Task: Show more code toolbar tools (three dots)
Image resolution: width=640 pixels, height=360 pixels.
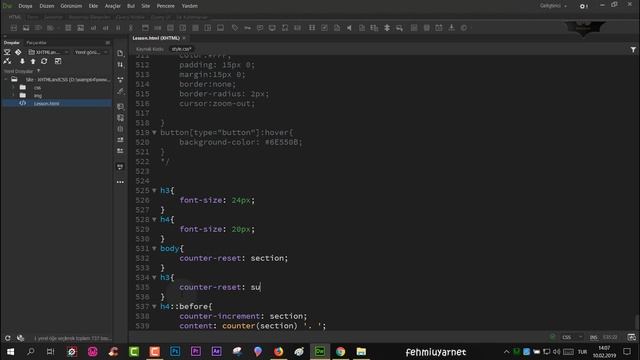Action: 120,182
